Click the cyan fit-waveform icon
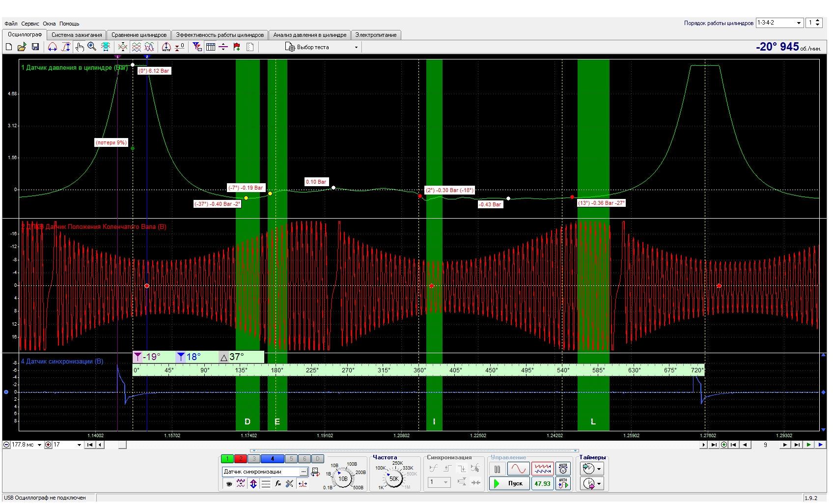The height and width of the screenshot is (504, 833). (106, 47)
